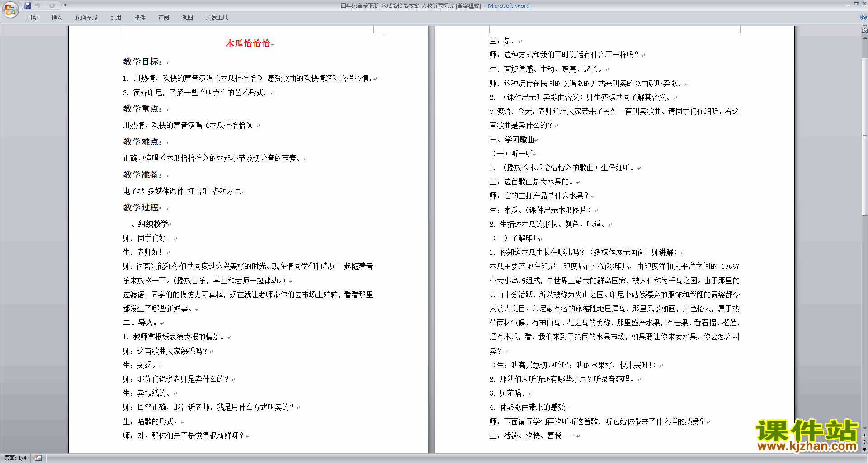Switch to the 页面布局 tab

pos(86,17)
